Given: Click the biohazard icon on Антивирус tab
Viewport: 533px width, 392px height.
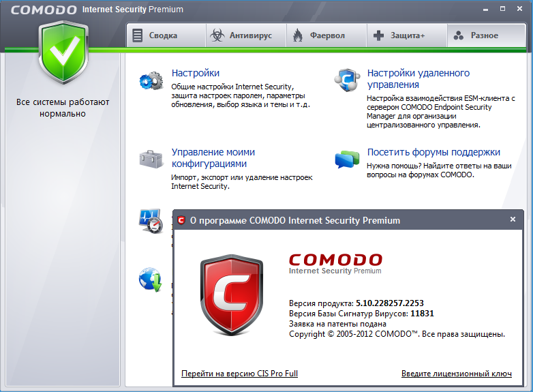Looking at the screenshot, I should click(x=217, y=35).
